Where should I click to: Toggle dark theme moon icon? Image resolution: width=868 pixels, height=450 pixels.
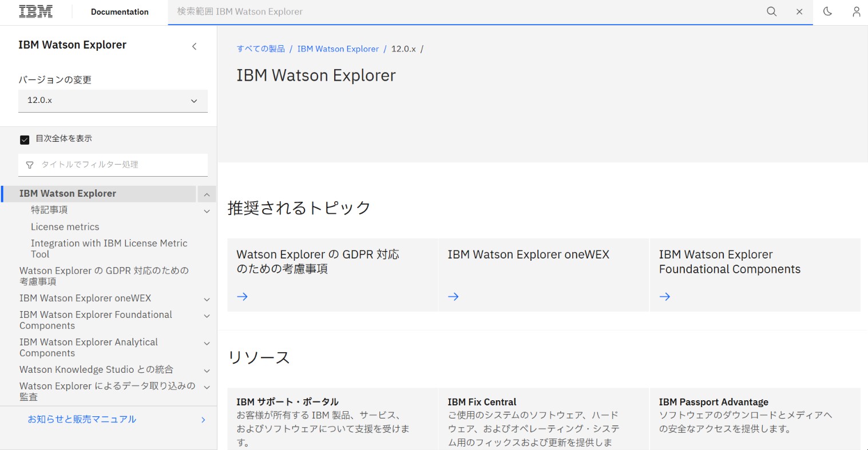827,11
